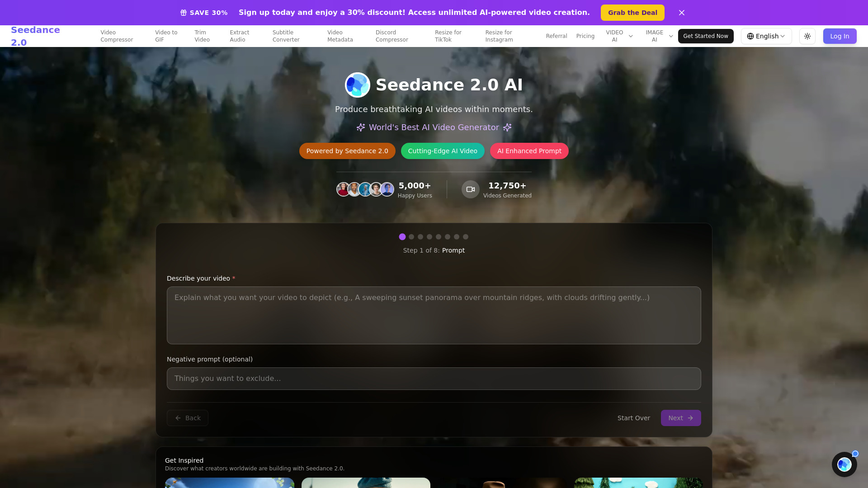Click the Start Over link

634,418
